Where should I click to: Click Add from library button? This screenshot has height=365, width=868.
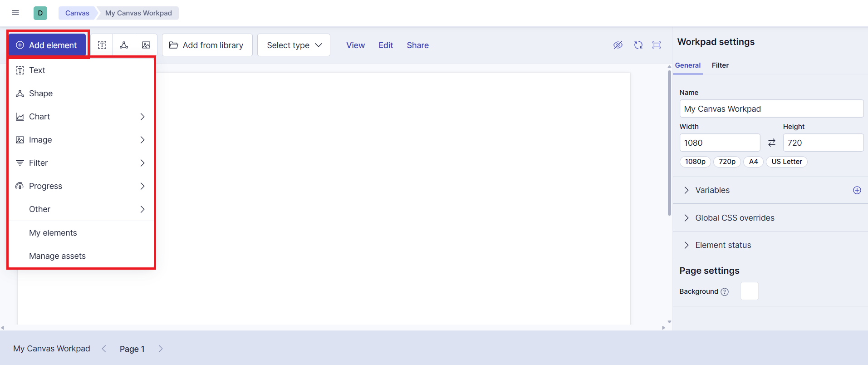click(207, 45)
